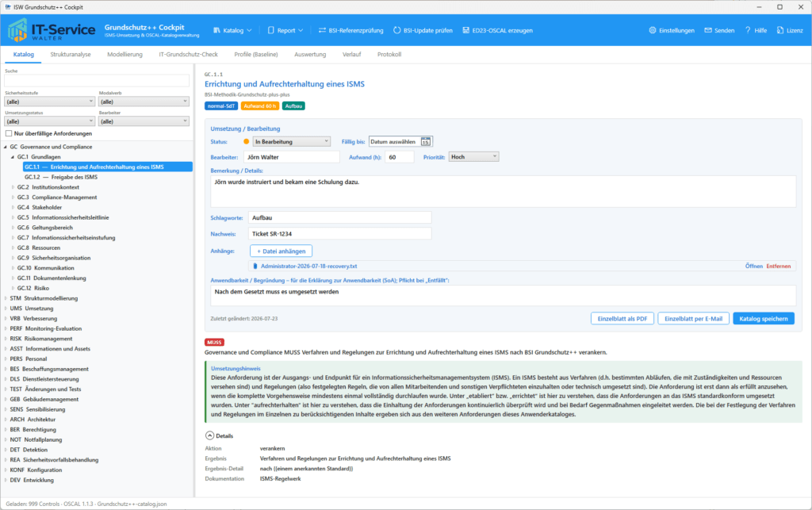Open the Priorität dropdown Hoch
The image size is (812, 510).
[x=474, y=156]
